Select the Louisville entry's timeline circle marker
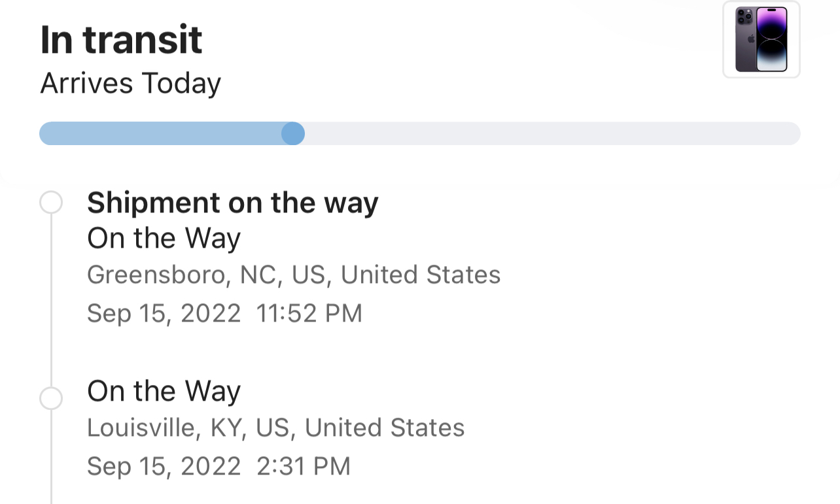 (51, 398)
